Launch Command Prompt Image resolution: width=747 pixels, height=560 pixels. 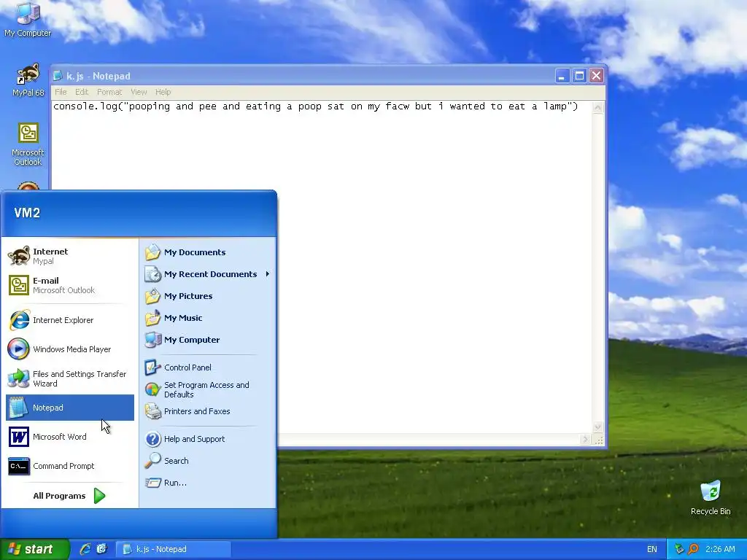(70, 466)
